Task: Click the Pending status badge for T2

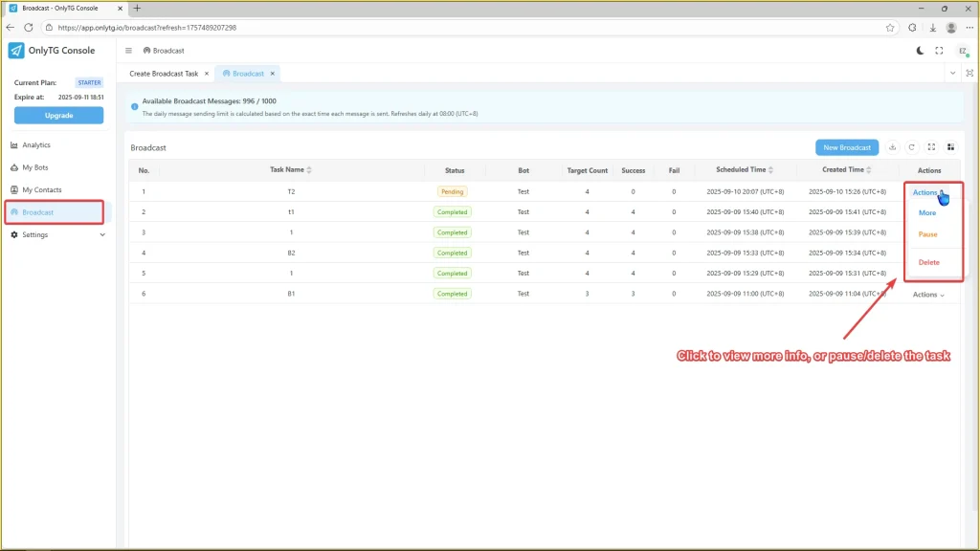Action: click(x=452, y=191)
